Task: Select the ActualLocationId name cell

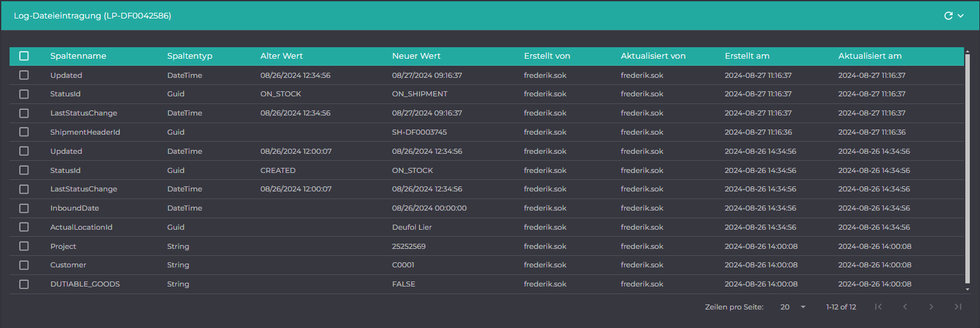Action: 82,227
